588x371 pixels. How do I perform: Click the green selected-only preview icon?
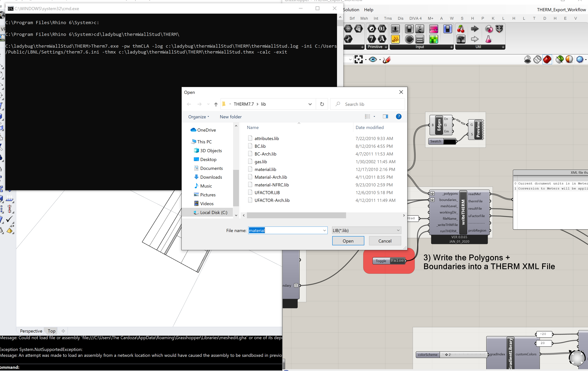pos(559,59)
